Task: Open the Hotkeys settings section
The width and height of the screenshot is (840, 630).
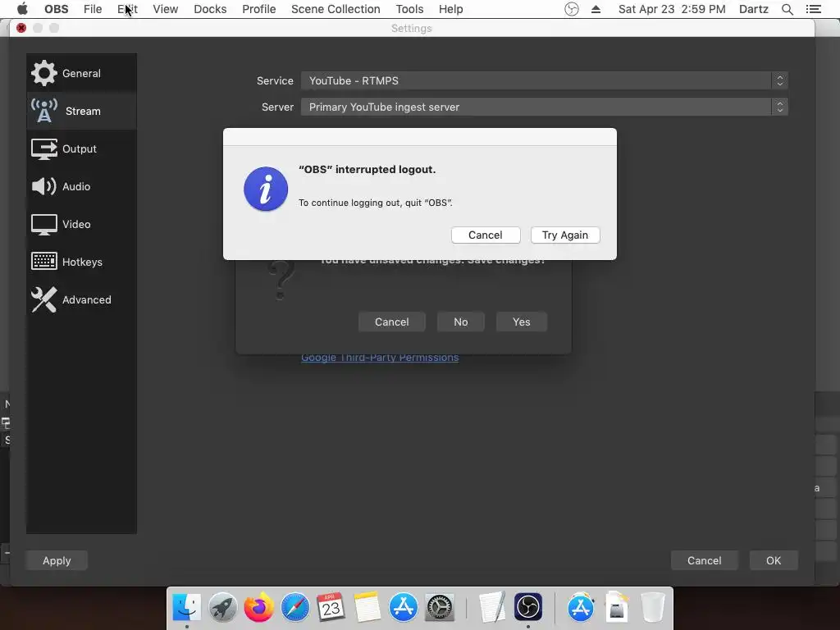Action: [81, 262]
